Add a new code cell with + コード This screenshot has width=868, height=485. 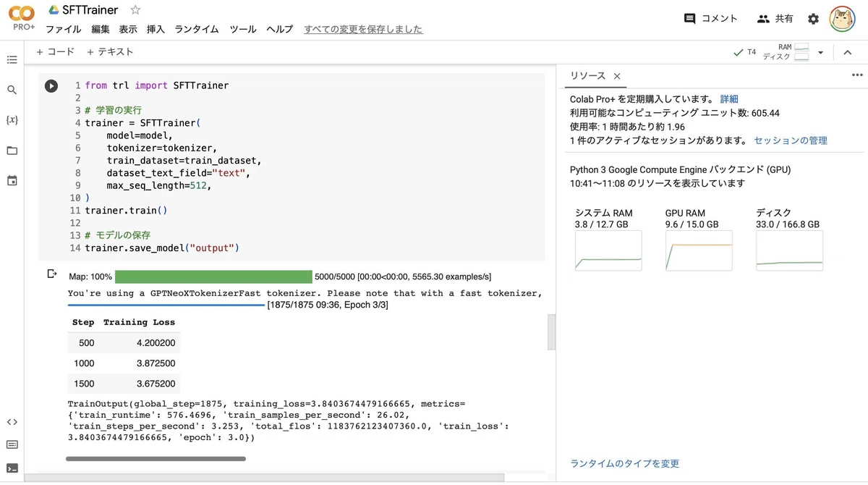point(55,52)
